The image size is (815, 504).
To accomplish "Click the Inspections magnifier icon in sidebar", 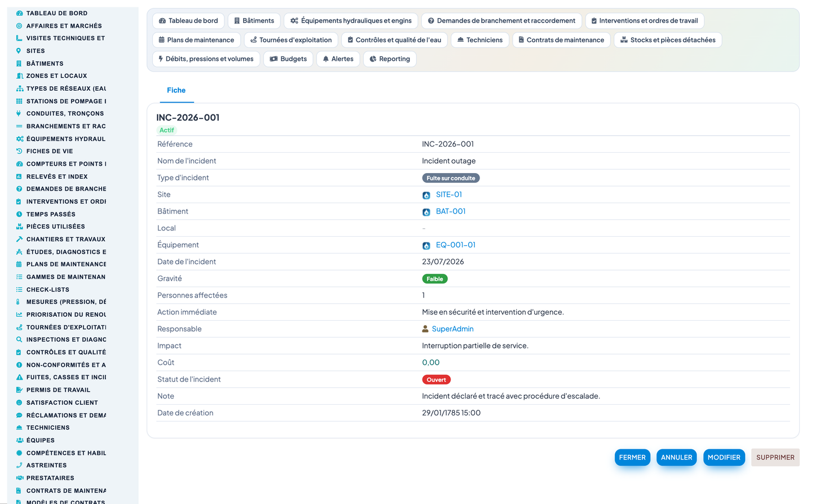I will click(19, 339).
